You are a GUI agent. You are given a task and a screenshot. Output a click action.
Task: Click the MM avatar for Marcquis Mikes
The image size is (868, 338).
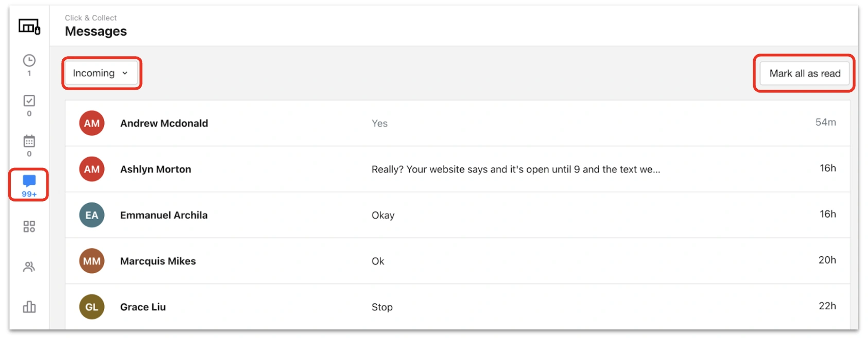pyautogui.click(x=92, y=261)
